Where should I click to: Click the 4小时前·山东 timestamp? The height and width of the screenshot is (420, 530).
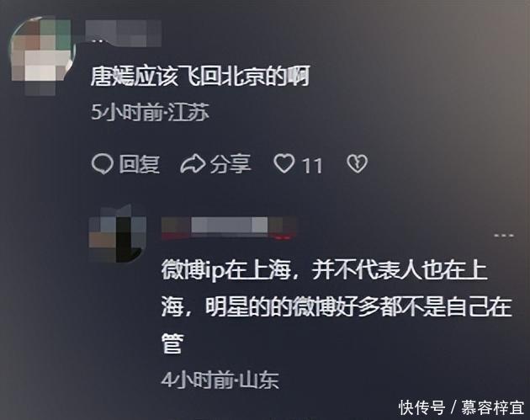click(220, 380)
